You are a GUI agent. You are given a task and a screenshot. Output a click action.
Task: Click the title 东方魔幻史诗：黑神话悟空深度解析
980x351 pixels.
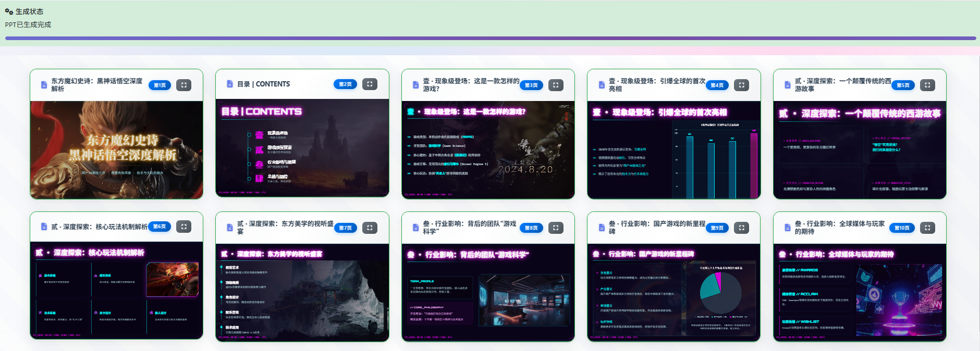coord(97,85)
